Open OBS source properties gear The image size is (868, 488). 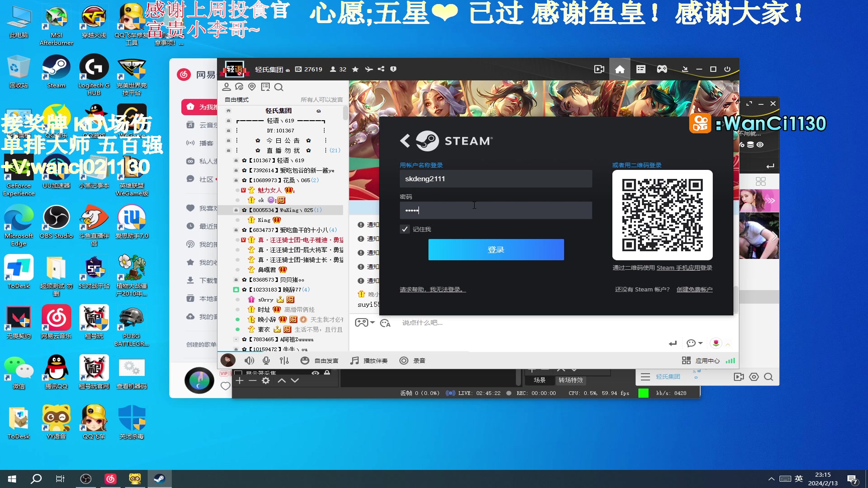pyautogui.click(x=266, y=380)
